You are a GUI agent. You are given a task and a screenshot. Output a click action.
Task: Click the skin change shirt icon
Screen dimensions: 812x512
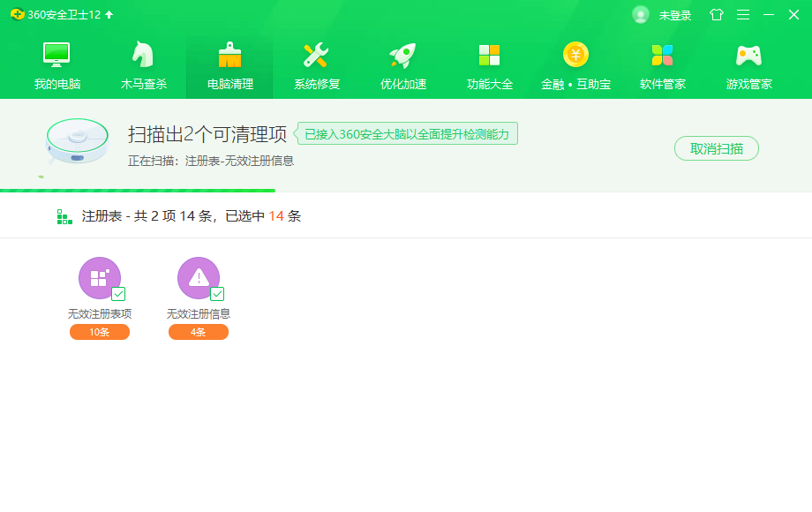pyautogui.click(x=716, y=15)
